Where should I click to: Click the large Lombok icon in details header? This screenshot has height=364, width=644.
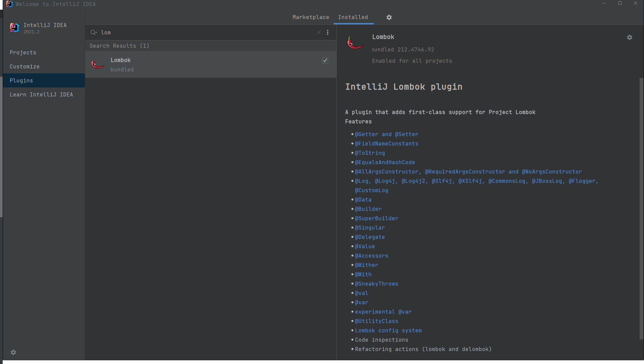tap(355, 42)
